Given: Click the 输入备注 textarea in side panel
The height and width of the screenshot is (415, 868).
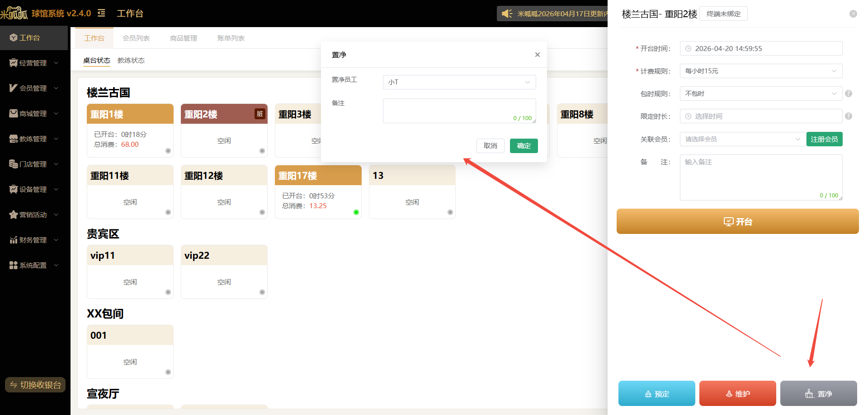Looking at the screenshot, I should pyautogui.click(x=761, y=177).
